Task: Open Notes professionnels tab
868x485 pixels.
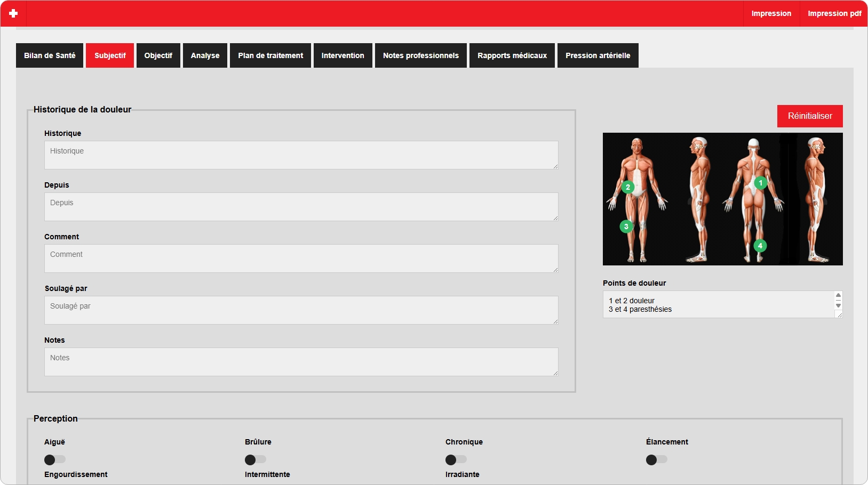Action: pyautogui.click(x=421, y=55)
